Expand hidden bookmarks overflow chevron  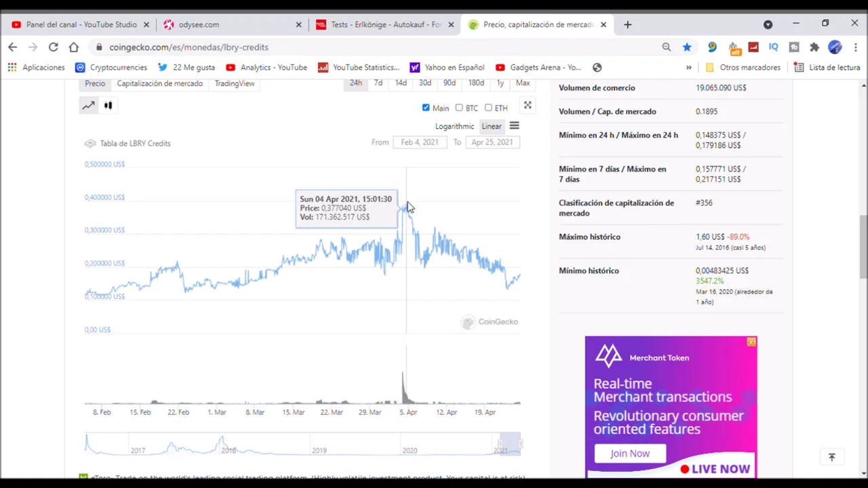coord(688,67)
